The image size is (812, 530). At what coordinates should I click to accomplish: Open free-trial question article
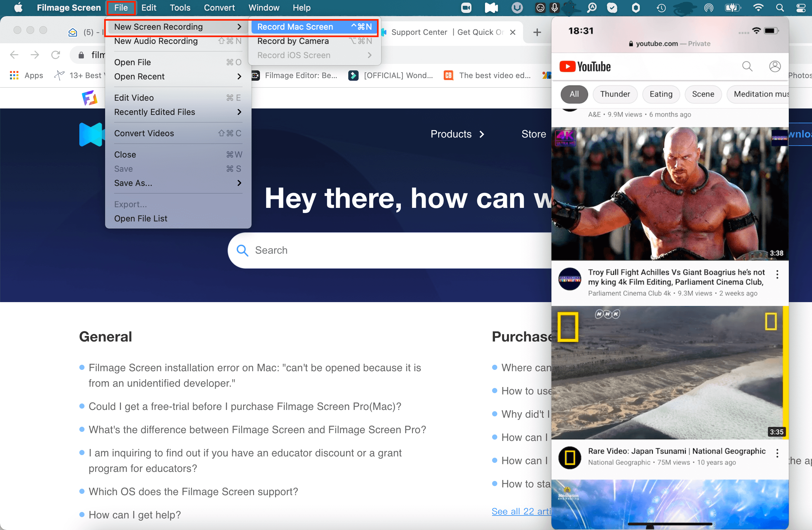[x=245, y=407]
